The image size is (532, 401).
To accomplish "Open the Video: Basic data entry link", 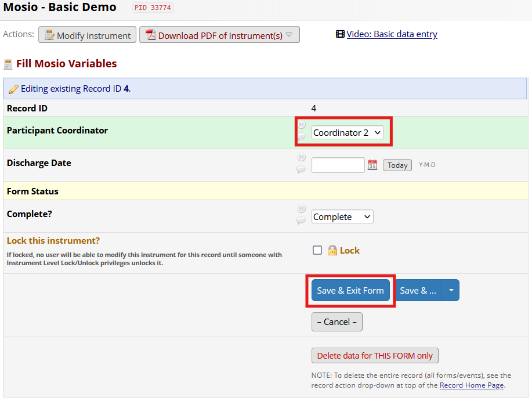I will [392, 34].
